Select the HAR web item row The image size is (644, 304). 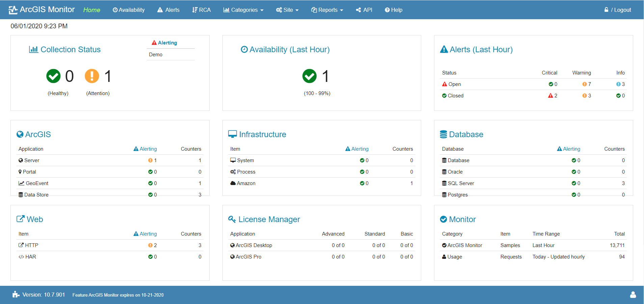110,257
